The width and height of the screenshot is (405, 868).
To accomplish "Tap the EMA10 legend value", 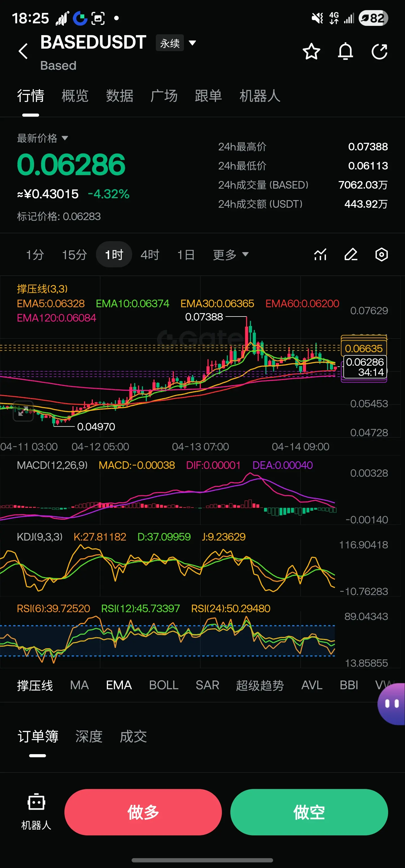I will 132,304.
